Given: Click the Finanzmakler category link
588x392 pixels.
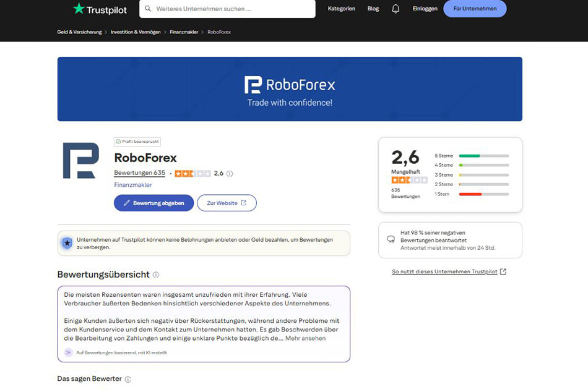Looking at the screenshot, I should 133,185.
